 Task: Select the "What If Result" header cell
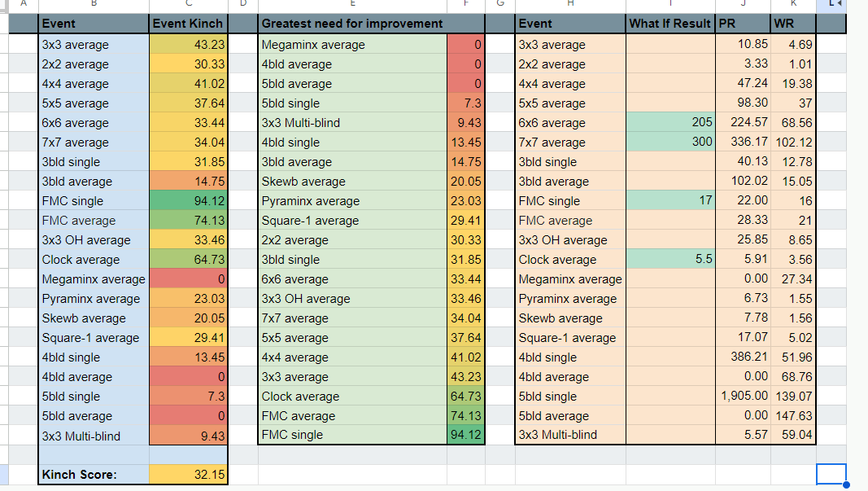pyautogui.click(x=670, y=24)
